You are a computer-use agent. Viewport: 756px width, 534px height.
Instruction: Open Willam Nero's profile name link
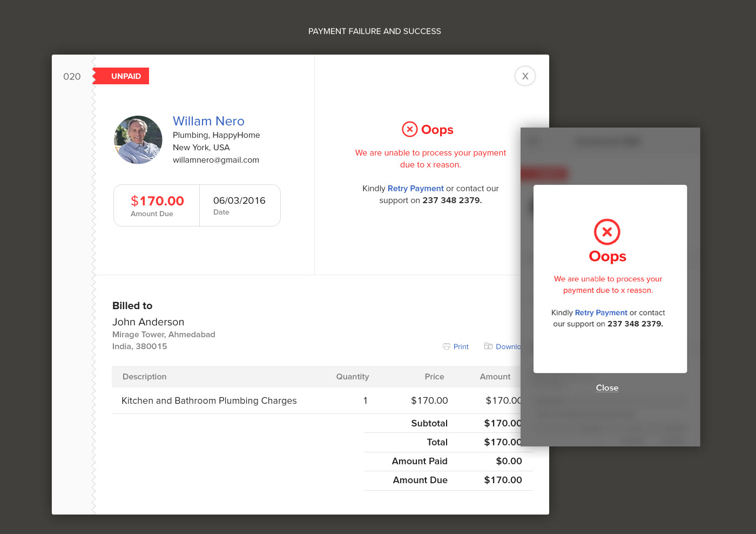point(208,121)
